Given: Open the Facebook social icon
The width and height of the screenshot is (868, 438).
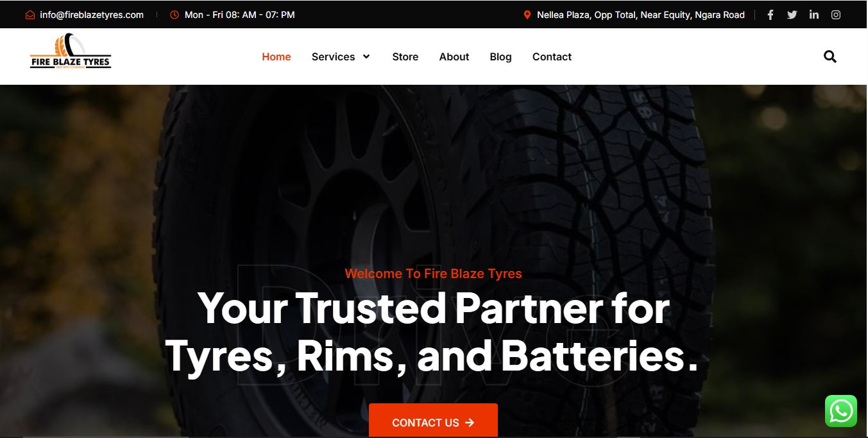Looking at the screenshot, I should click(x=770, y=15).
